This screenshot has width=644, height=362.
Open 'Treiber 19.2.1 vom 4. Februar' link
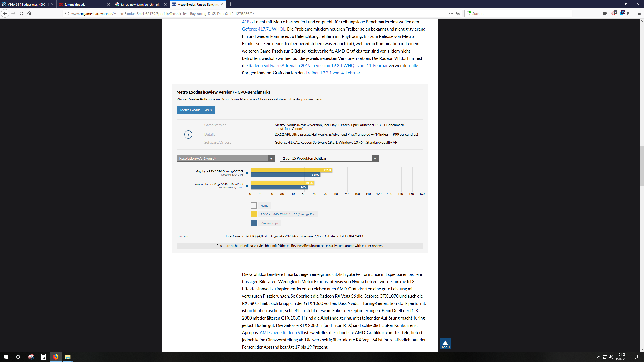tap(333, 73)
